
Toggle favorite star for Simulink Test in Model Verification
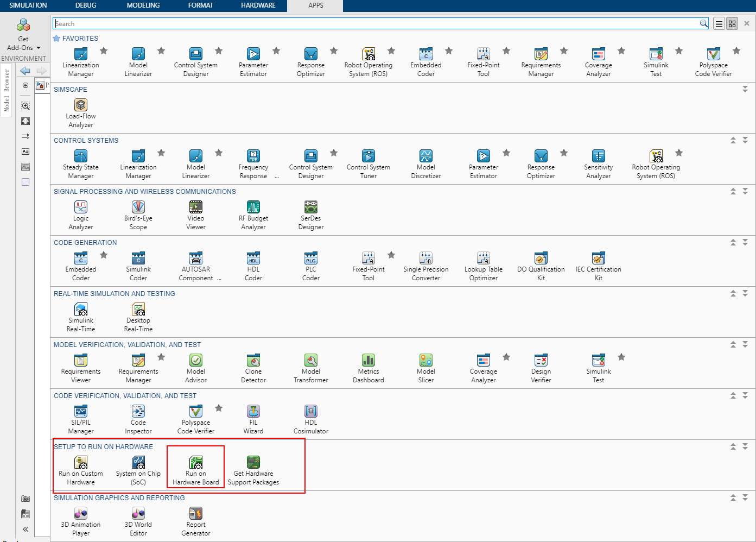(x=621, y=357)
